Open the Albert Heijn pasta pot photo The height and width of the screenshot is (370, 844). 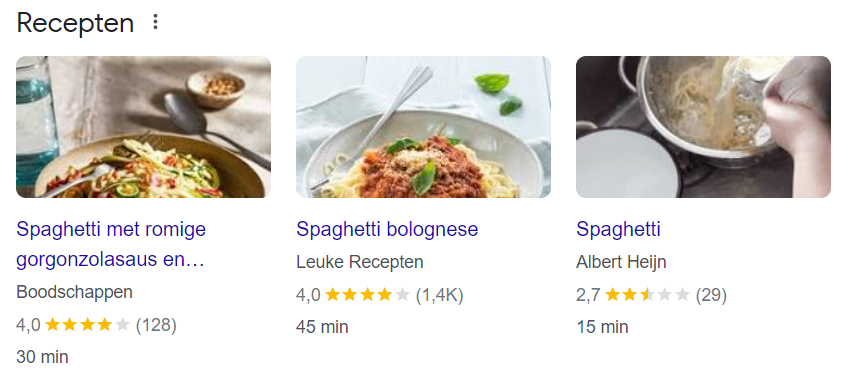pos(703,127)
